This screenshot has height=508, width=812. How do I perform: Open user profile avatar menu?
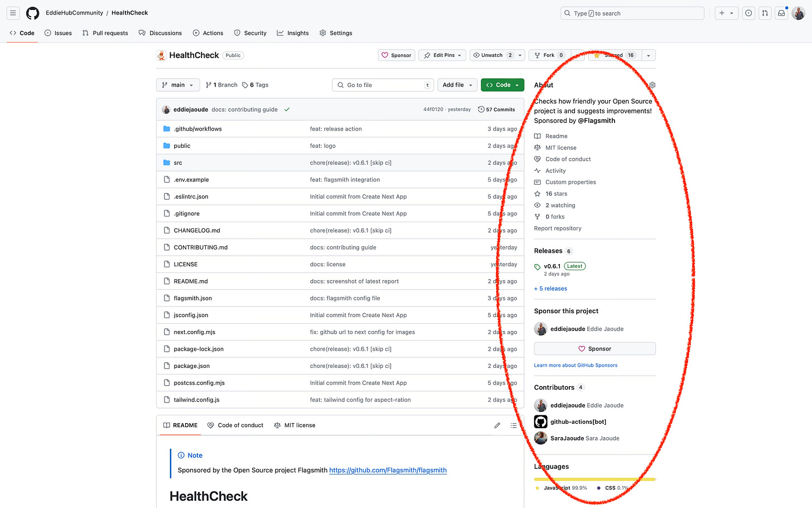point(799,13)
